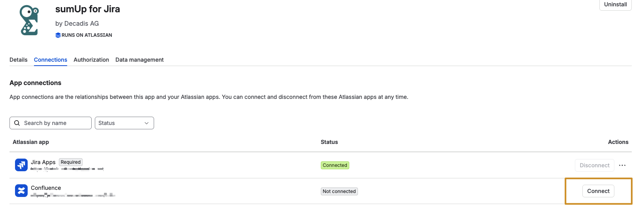Click the sumUp for Jira app logo
The image size is (644, 210).
[30, 20]
